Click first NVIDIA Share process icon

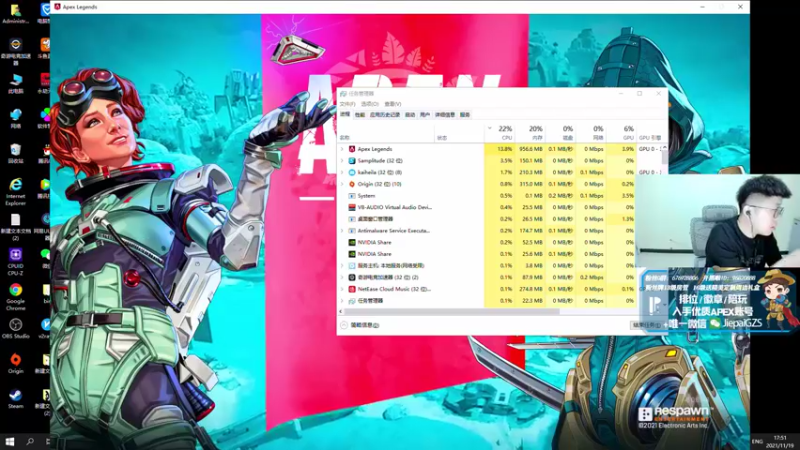[352, 242]
